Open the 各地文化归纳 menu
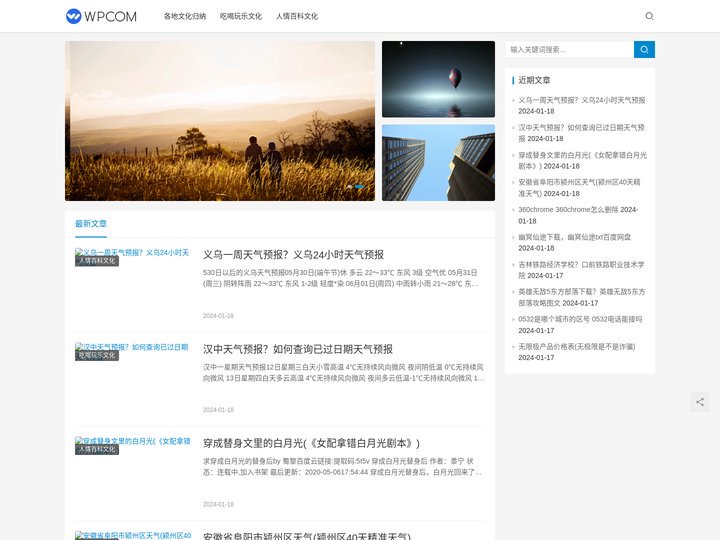Image resolution: width=720 pixels, height=540 pixels. [x=185, y=16]
